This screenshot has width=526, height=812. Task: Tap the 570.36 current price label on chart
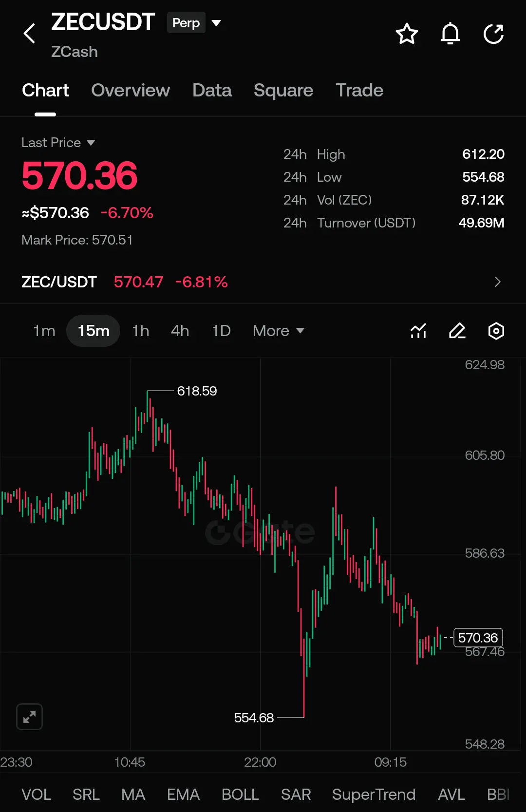click(x=478, y=638)
